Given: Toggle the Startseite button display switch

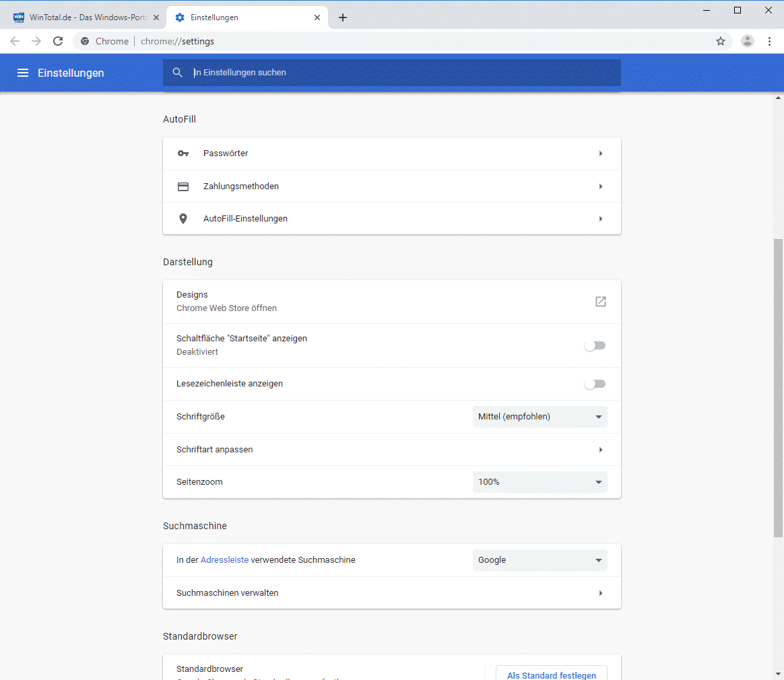Looking at the screenshot, I should pos(595,345).
